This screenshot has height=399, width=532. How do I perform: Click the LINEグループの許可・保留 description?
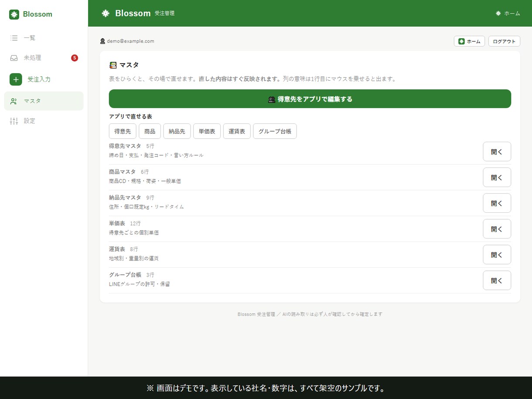(x=140, y=284)
